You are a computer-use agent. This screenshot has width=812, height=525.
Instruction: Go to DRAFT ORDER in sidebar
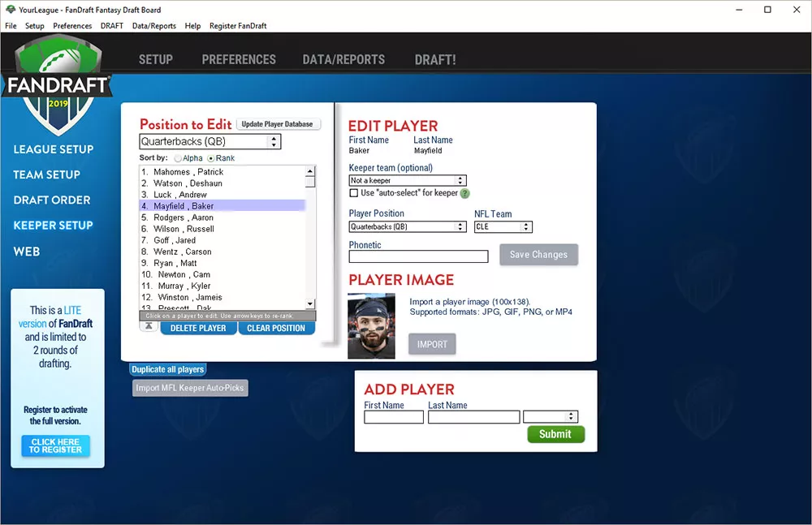[52, 200]
